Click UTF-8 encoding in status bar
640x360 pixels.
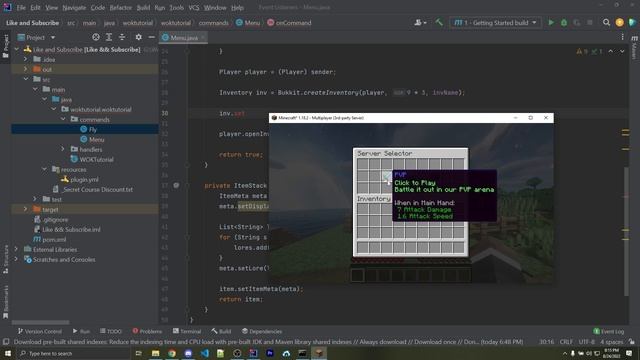(x=586, y=342)
